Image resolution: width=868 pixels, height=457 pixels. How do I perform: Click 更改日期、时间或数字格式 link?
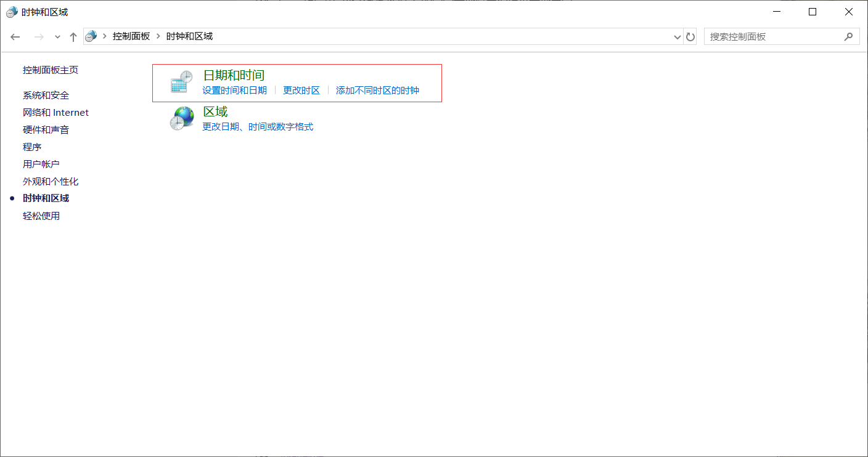click(x=258, y=127)
